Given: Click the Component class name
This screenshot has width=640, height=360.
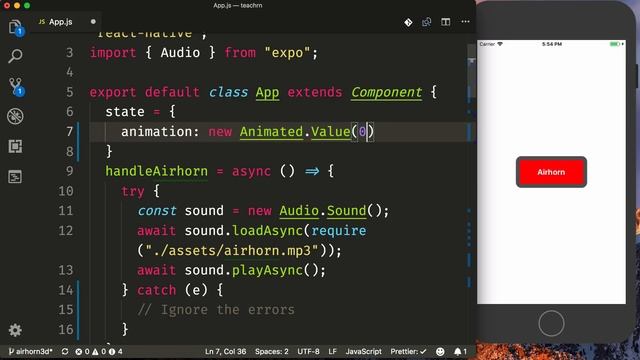Looking at the screenshot, I should (386, 92).
